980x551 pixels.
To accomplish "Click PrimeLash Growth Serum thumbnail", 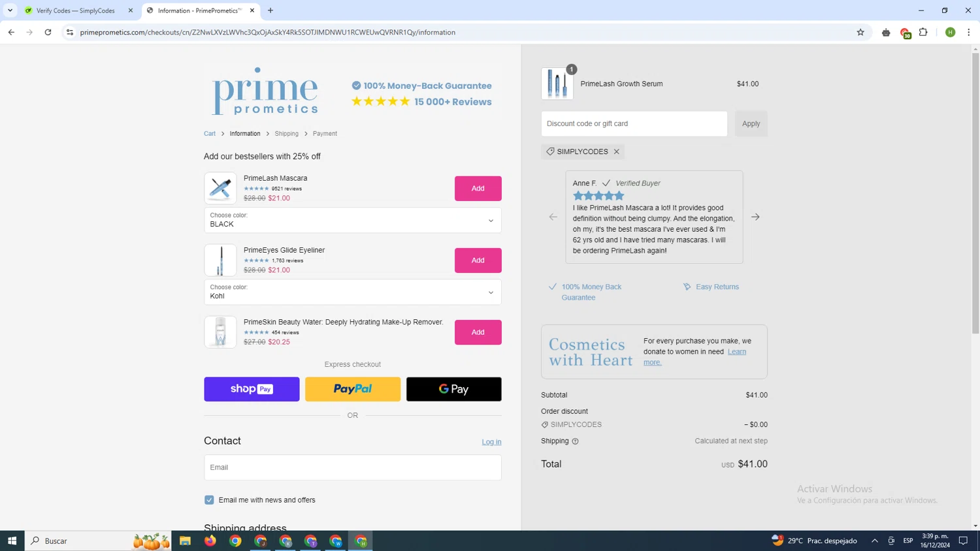I will coord(557,84).
